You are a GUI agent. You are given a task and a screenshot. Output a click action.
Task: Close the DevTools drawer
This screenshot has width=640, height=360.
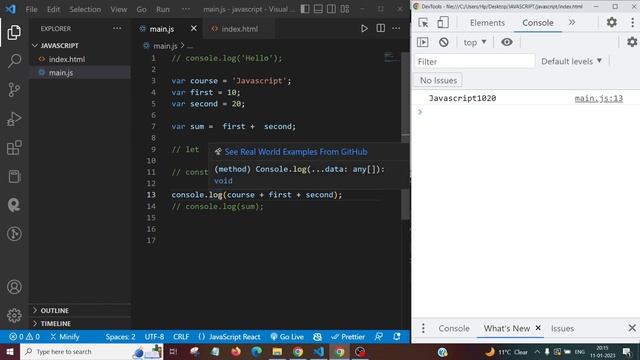632,328
